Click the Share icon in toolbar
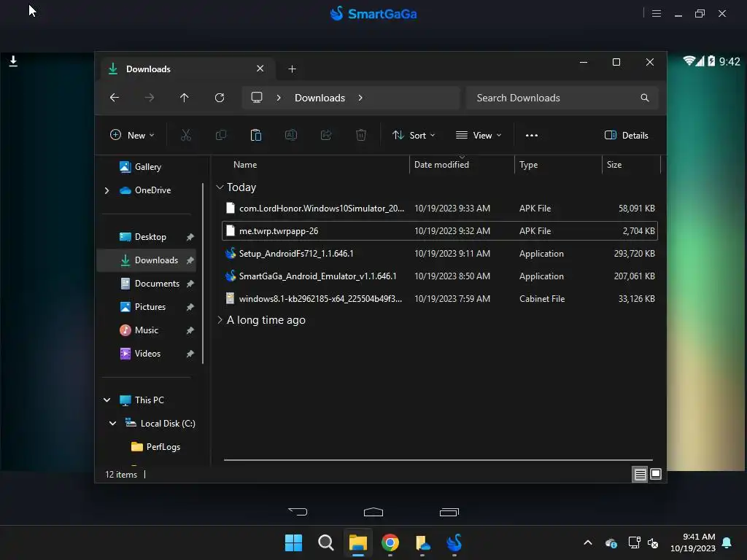 326,135
